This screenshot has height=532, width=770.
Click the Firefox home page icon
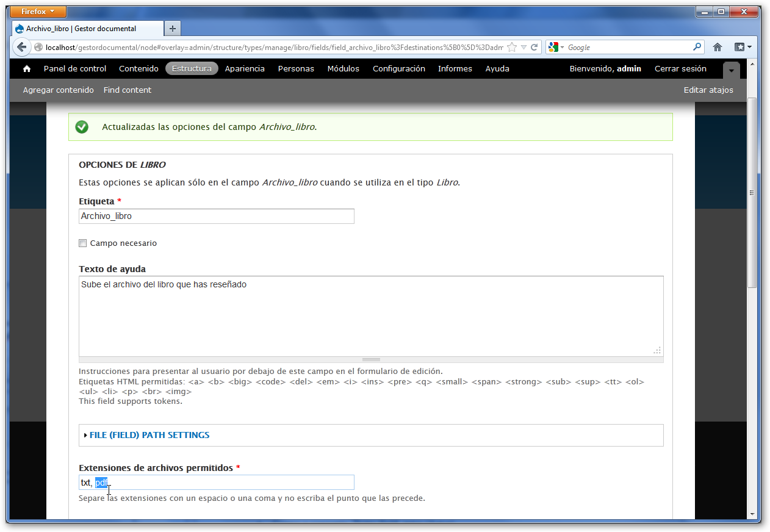(x=718, y=47)
